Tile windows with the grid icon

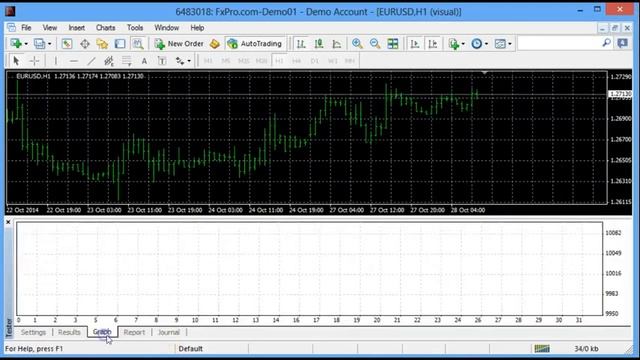click(x=393, y=44)
